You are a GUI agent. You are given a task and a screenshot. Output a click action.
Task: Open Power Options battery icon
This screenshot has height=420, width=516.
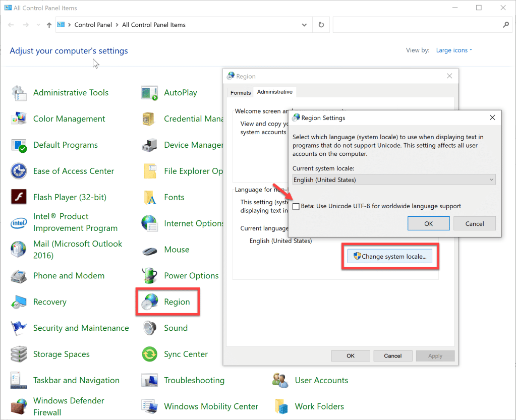point(150,276)
